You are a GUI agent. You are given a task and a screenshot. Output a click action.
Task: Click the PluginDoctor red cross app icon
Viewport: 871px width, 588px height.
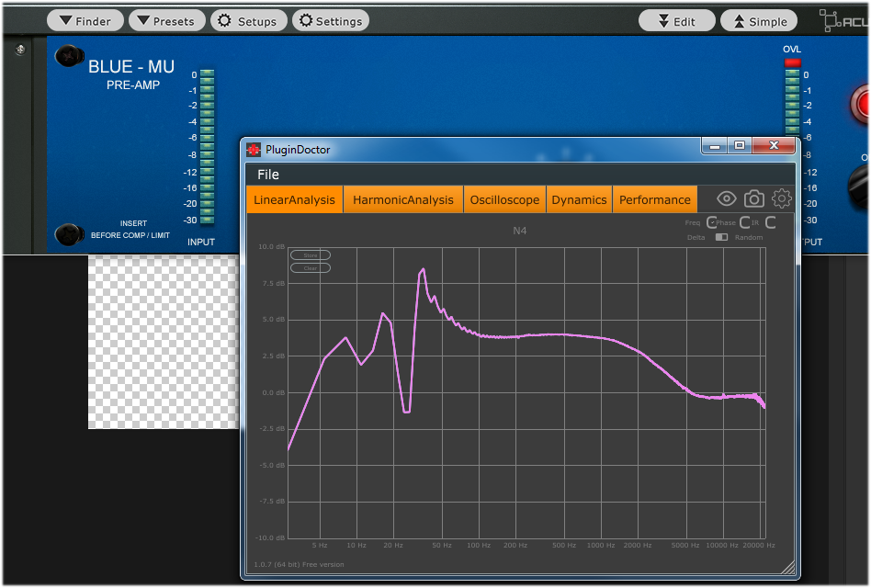(254, 150)
